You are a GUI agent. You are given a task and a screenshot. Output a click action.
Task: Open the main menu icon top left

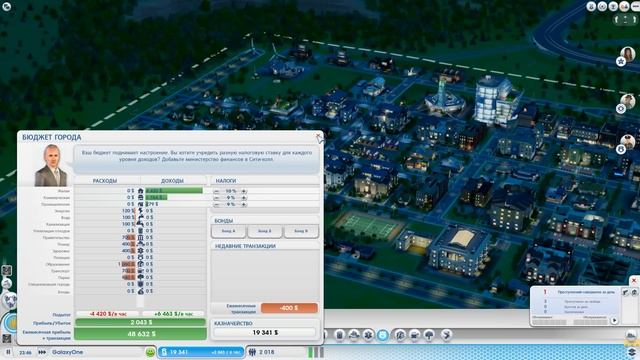7,6
